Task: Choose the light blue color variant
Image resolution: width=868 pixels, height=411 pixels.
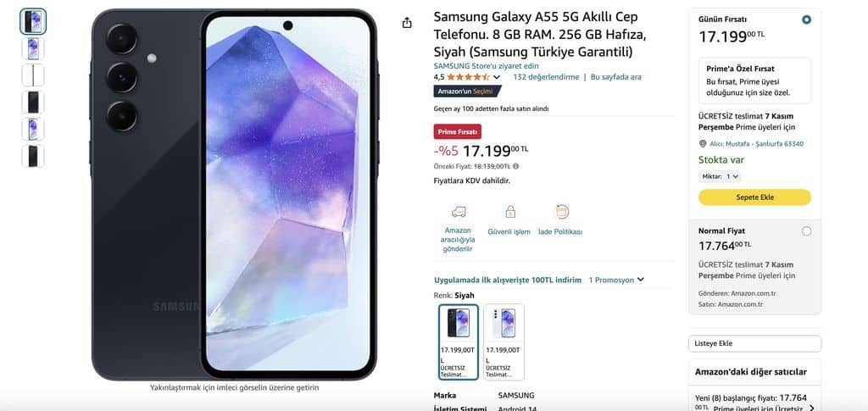Action: tap(504, 342)
